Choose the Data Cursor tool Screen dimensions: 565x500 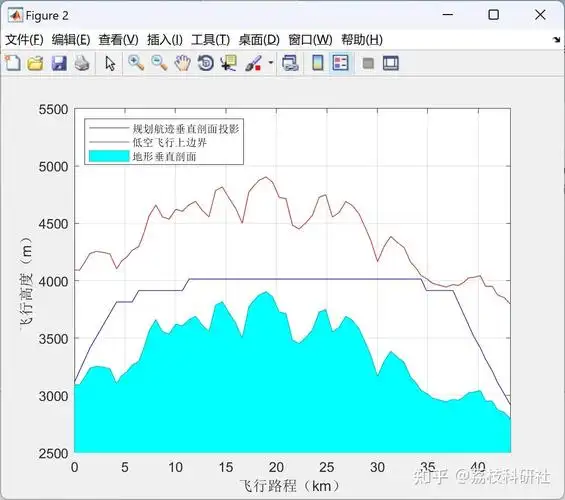pyautogui.click(x=229, y=63)
